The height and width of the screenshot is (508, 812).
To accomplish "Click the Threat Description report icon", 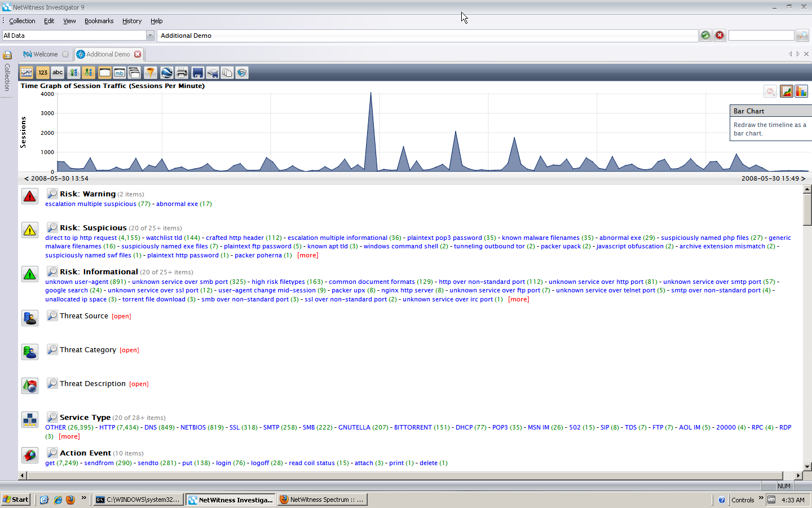I will 30,386.
